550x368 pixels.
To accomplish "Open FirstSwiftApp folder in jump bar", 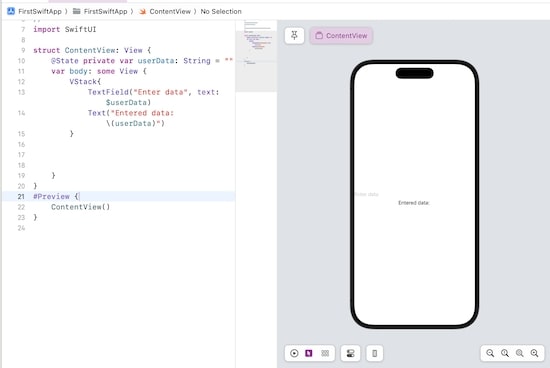I will (x=105, y=11).
